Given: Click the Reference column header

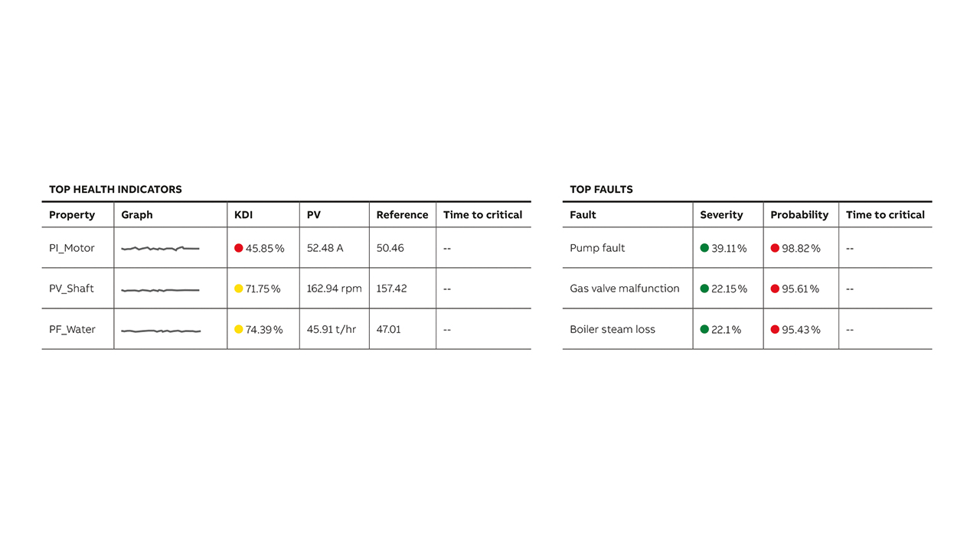Looking at the screenshot, I should point(402,215).
